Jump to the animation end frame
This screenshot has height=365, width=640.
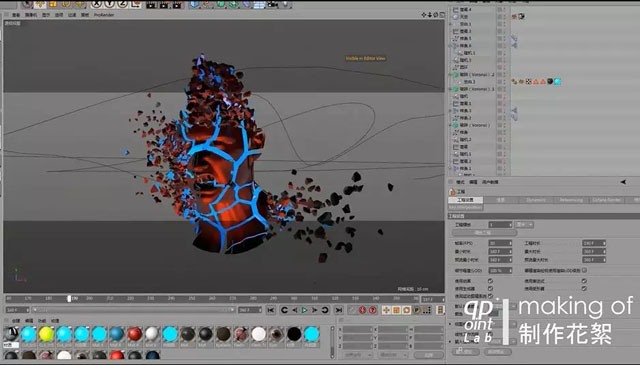(338, 310)
